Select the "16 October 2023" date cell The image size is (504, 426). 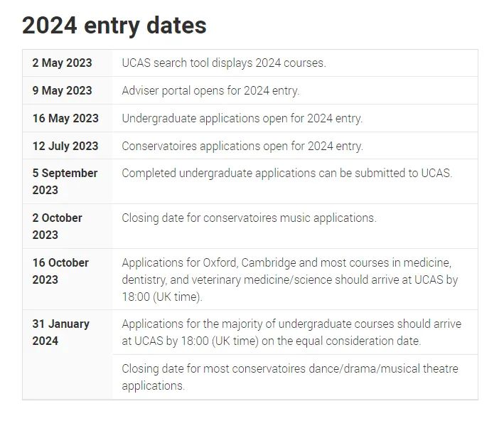pos(60,271)
